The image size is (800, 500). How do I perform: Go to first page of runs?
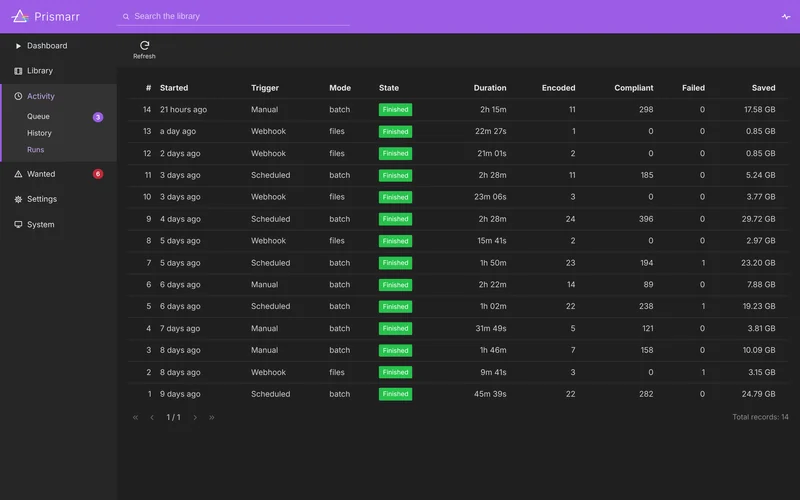click(135, 417)
